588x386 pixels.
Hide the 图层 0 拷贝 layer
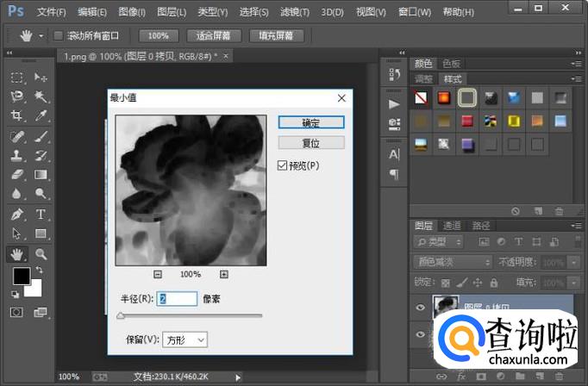tap(420, 308)
